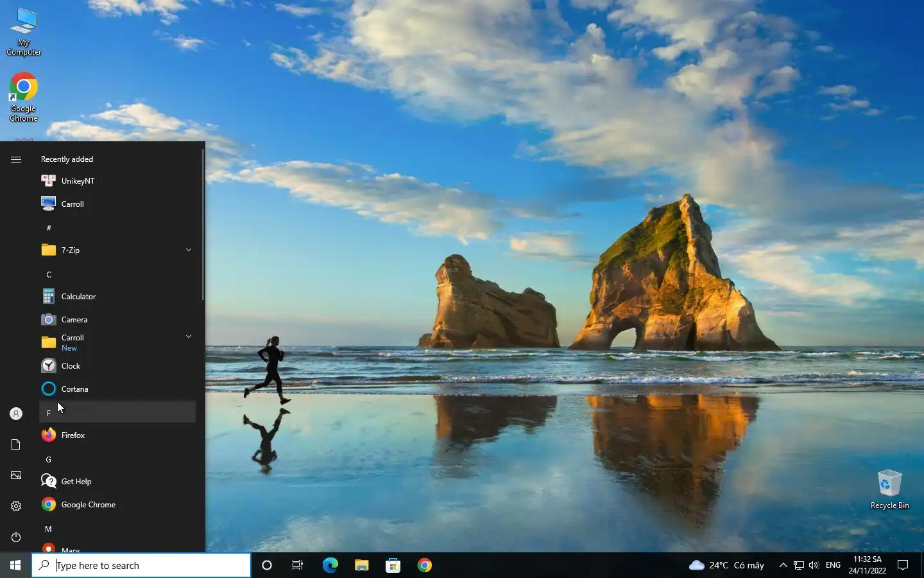Open the UnikeyNT app in Recently added

(117, 180)
